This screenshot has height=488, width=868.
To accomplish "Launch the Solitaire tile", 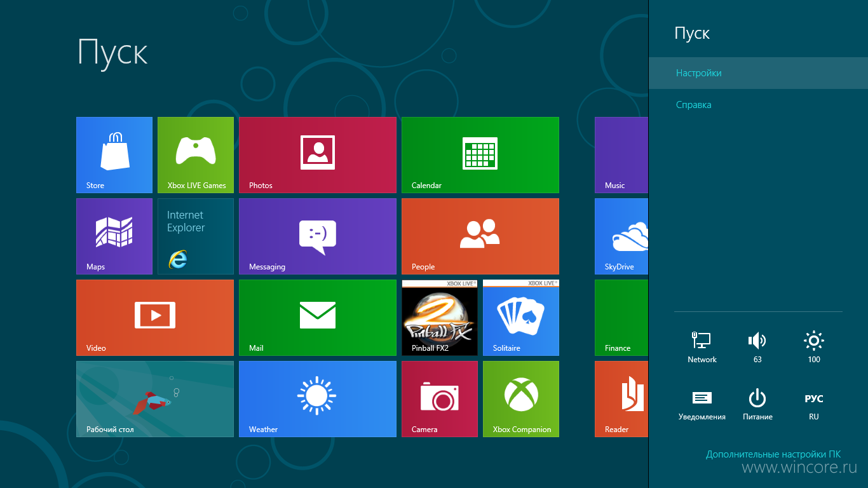I will pos(521,318).
